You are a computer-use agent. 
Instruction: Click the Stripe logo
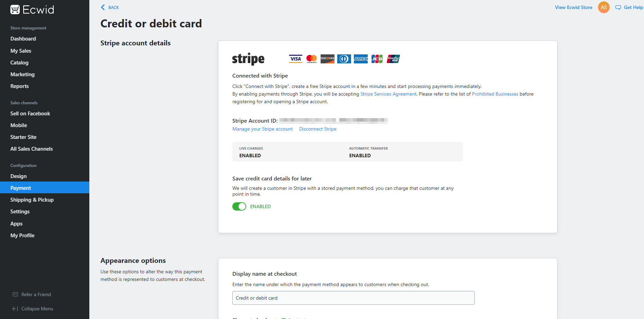(x=248, y=59)
